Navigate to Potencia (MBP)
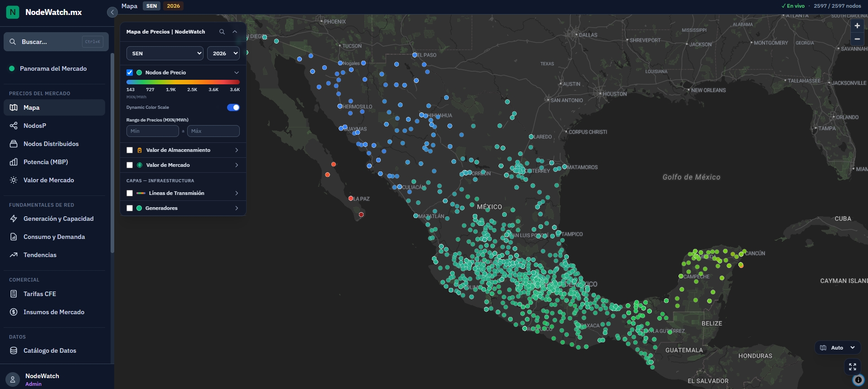868x389 pixels. pos(54,162)
